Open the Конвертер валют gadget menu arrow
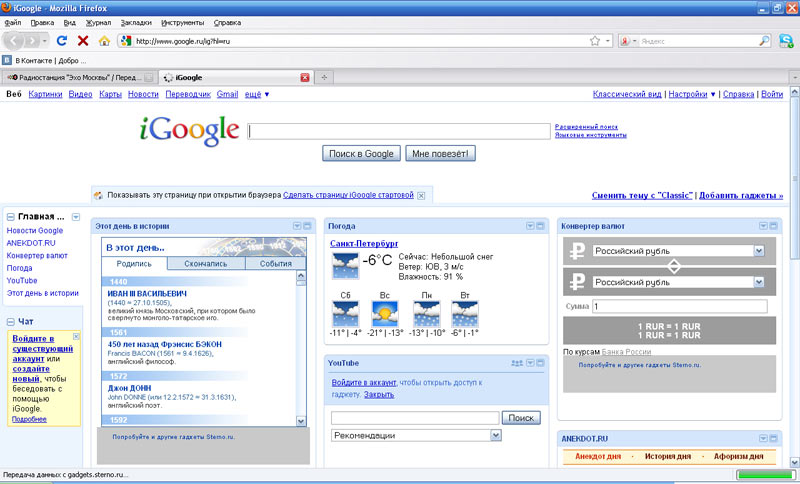 [763, 226]
